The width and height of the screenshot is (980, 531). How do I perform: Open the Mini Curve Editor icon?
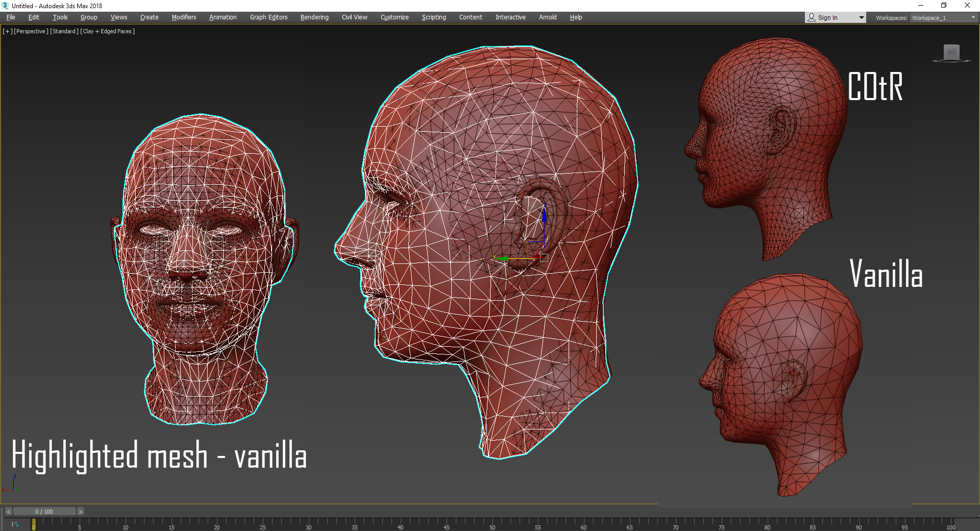click(x=15, y=524)
